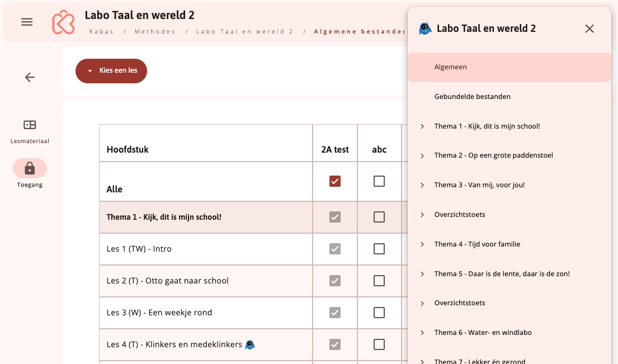The image size is (618, 364).
Task: Uncheck 2A test for the Alle row
Action: point(335,181)
